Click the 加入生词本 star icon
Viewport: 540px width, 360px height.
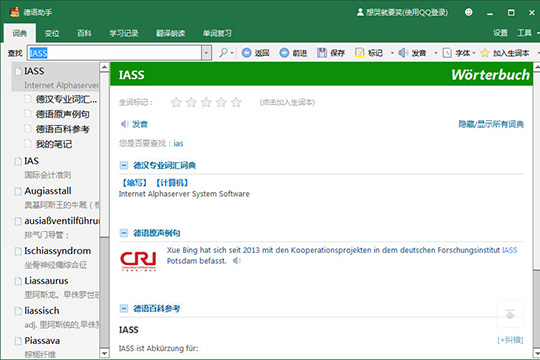(485, 53)
